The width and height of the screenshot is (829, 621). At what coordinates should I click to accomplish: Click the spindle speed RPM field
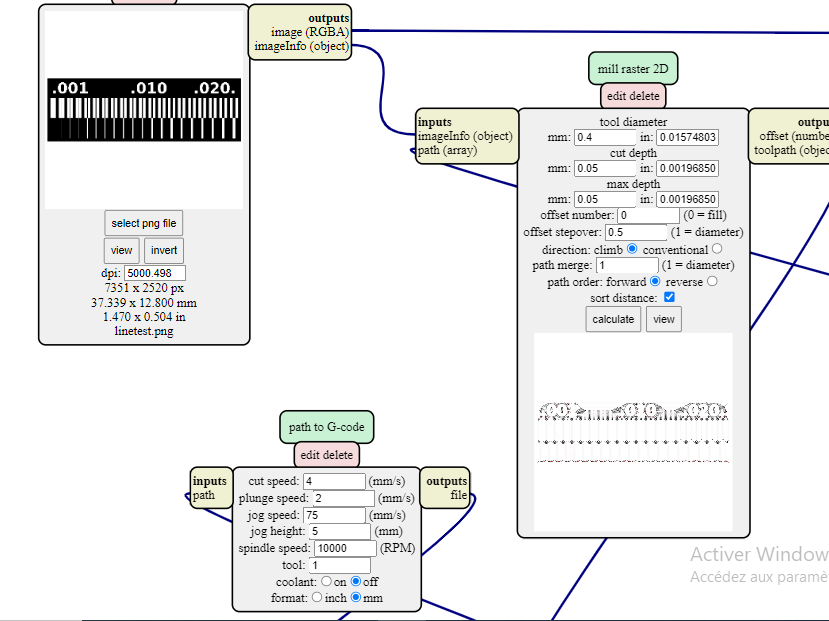coord(345,548)
